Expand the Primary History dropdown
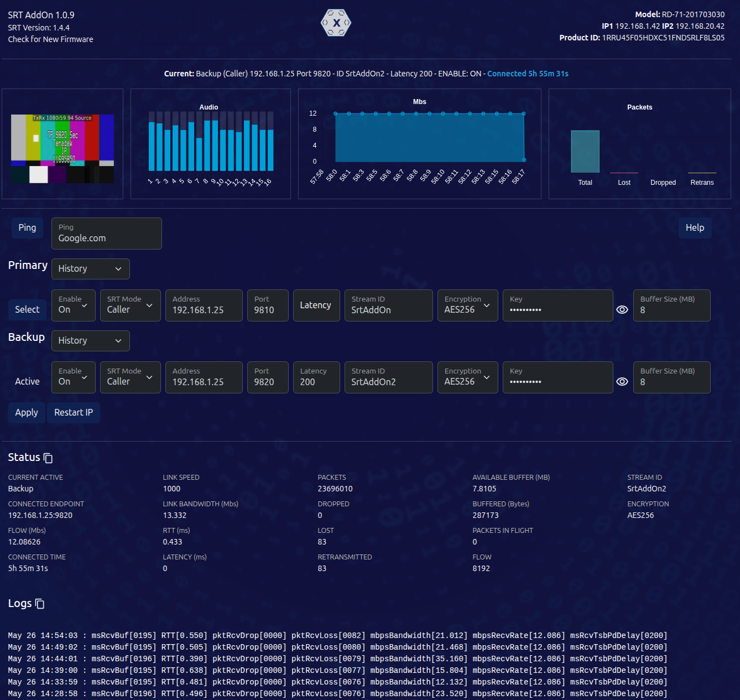Screen dimensions: 740x700 pyautogui.click(x=90, y=269)
